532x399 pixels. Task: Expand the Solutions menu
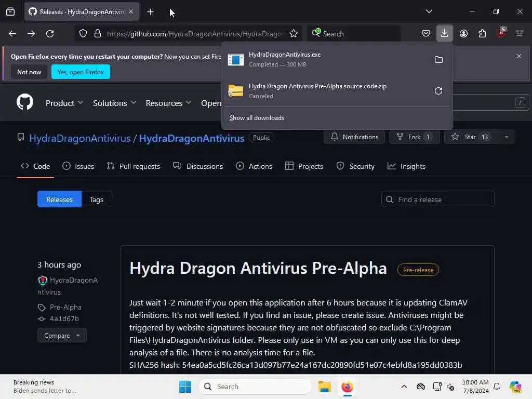[x=114, y=103]
